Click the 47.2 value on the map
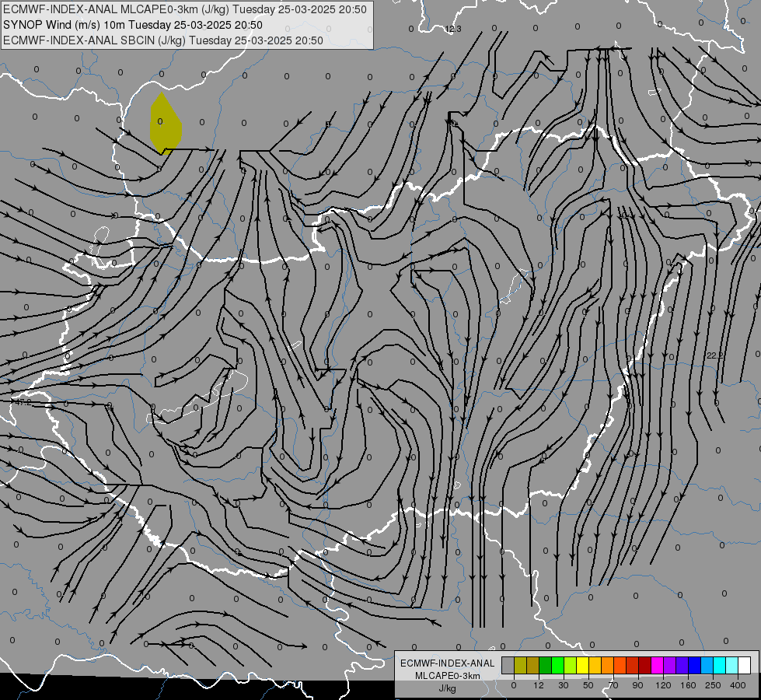The height and width of the screenshot is (700, 761). (x=23, y=403)
